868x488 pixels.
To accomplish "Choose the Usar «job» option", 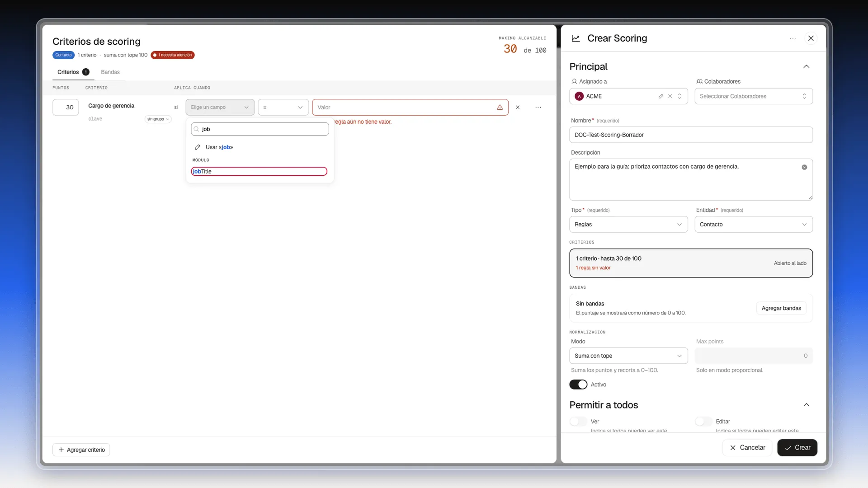I will coord(259,147).
